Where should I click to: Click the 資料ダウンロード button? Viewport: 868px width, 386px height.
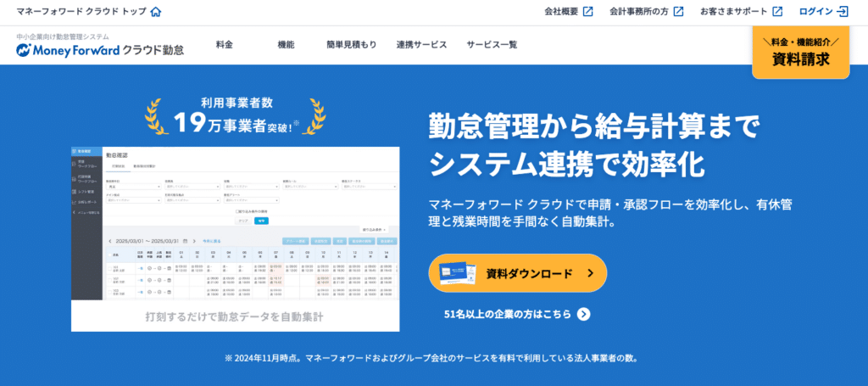coord(518,273)
